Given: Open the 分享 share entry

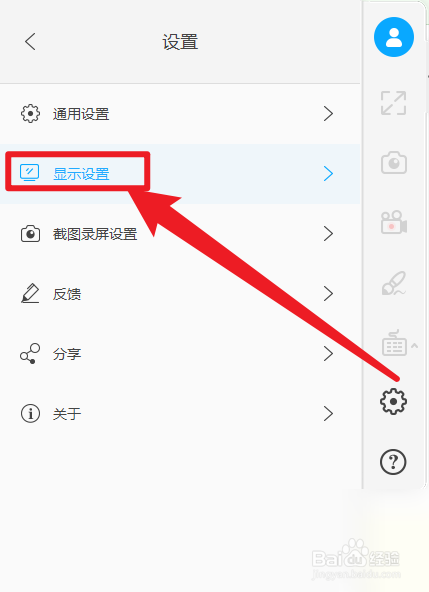Looking at the screenshot, I should point(180,354).
